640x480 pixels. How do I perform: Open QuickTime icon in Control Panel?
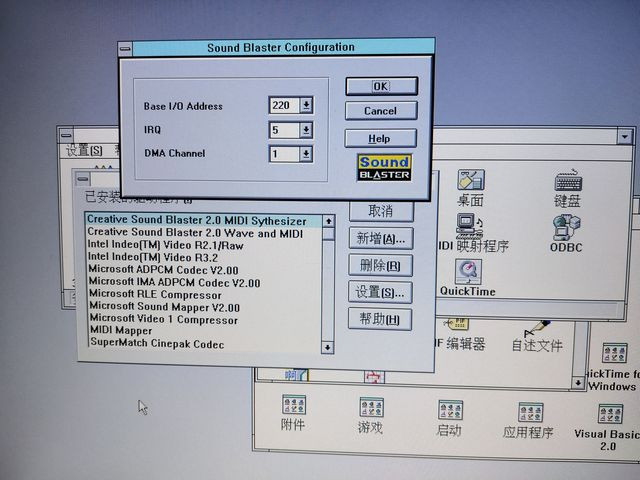coord(468,278)
